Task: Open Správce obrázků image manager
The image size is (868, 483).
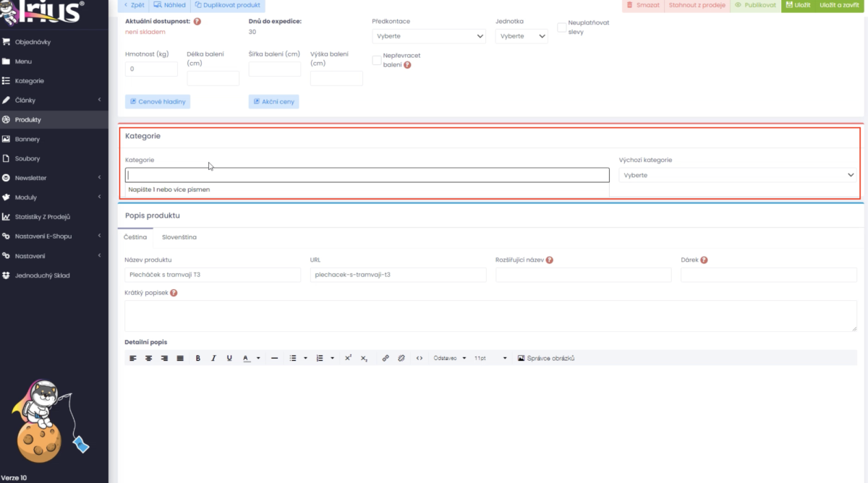Action: click(x=546, y=358)
